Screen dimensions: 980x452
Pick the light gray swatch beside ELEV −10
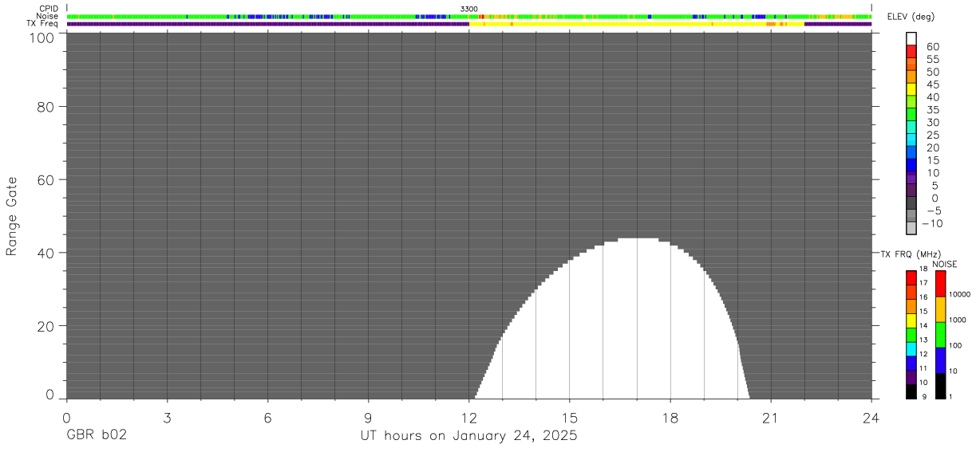[x=911, y=229]
